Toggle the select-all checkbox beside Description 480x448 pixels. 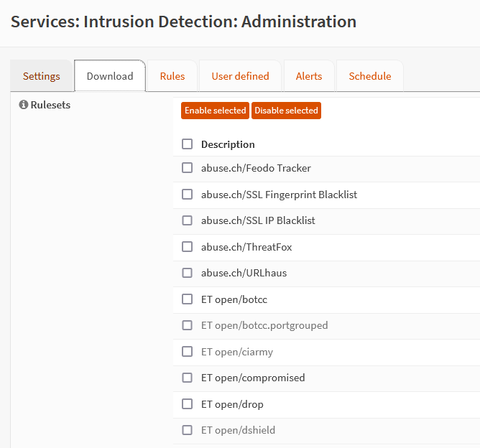pos(188,144)
